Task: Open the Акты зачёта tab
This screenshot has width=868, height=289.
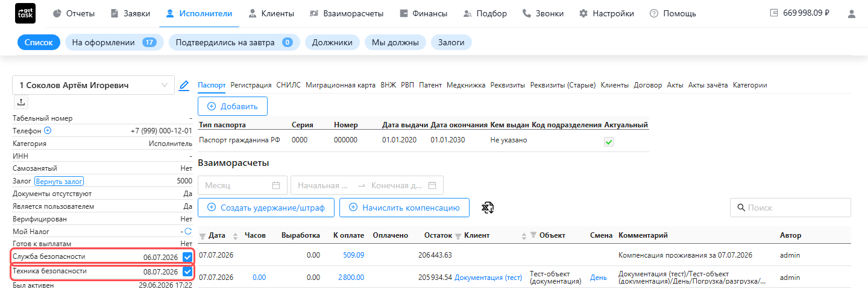Action: [x=708, y=85]
